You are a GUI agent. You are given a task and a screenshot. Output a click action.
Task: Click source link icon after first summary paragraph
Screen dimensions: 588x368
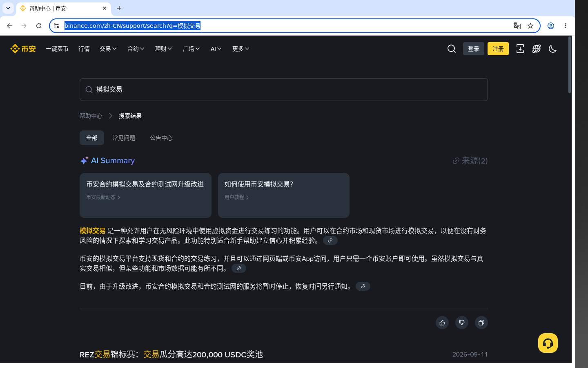click(330, 240)
